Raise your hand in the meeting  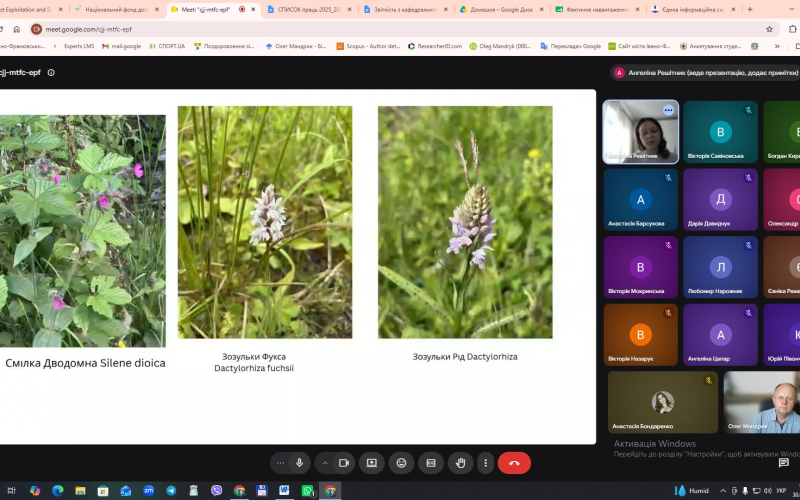[x=460, y=463]
